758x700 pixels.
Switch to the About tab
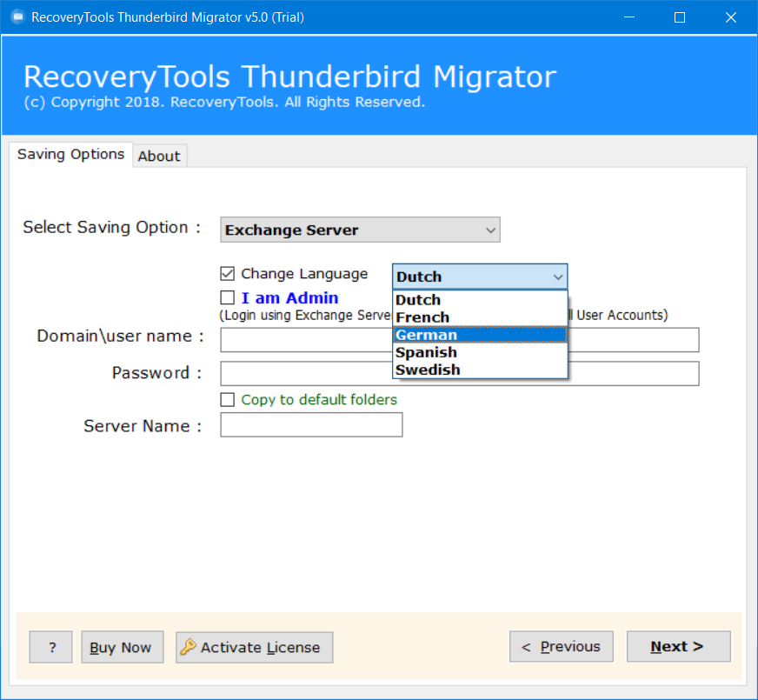click(x=159, y=157)
